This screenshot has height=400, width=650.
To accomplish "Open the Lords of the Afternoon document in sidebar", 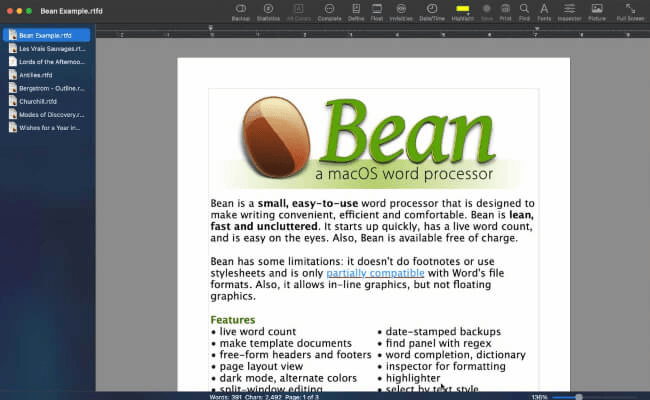I will tap(46, 62).
